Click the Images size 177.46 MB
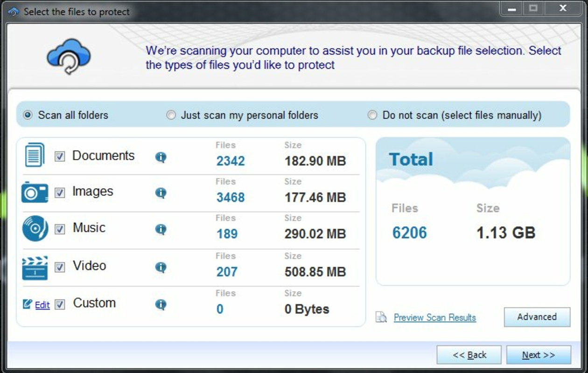This screenshot has height=373, width=588. (315, 197)
